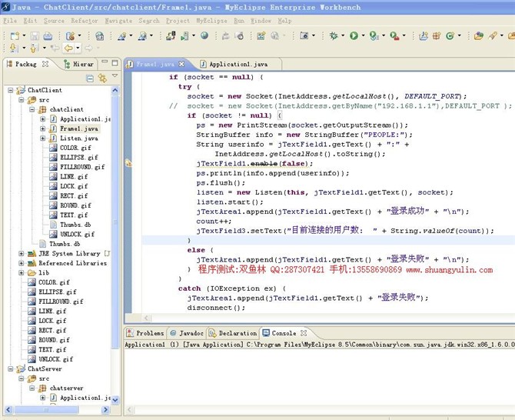Click the New Java Class green C icon
This screenshot has height=420, width=515.
pos(450,35)
